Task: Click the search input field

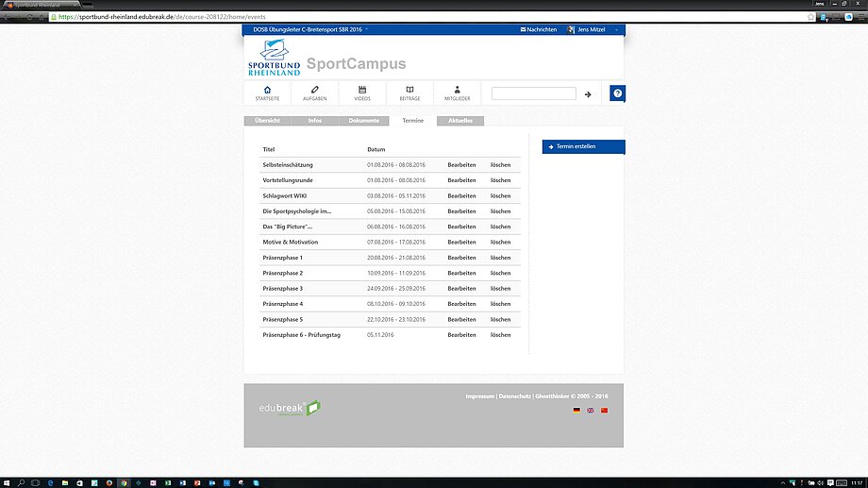Action: [533, 94]
